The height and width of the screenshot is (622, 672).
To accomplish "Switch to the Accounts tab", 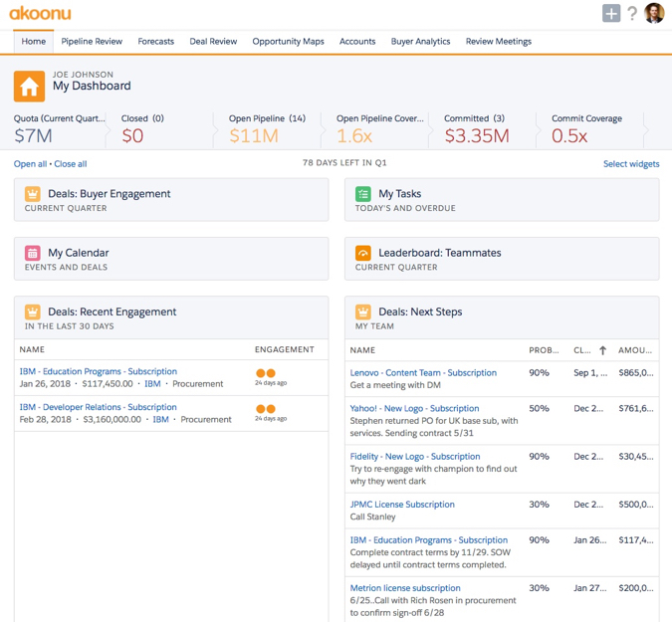I will pyautogui.click(x=357, y=42).
